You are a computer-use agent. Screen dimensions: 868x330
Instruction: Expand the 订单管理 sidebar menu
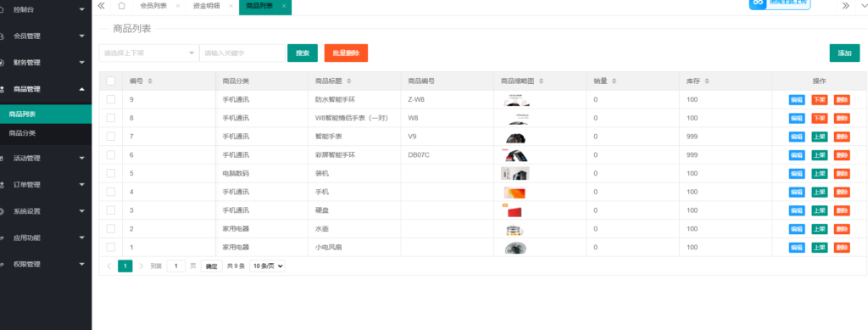pos(46,185)
